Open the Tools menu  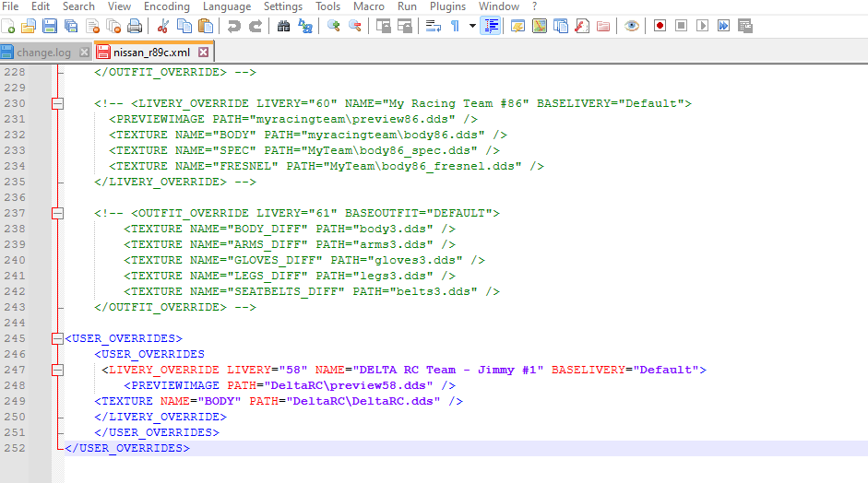pos(327,6)
